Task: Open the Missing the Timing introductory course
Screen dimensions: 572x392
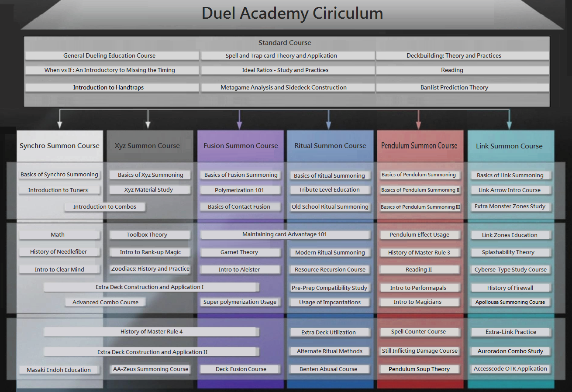Action: click(112, 70)
